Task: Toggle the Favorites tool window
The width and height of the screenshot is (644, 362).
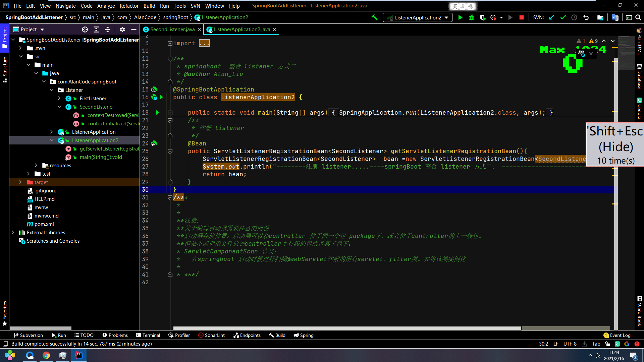Action: tap(5, 313)
